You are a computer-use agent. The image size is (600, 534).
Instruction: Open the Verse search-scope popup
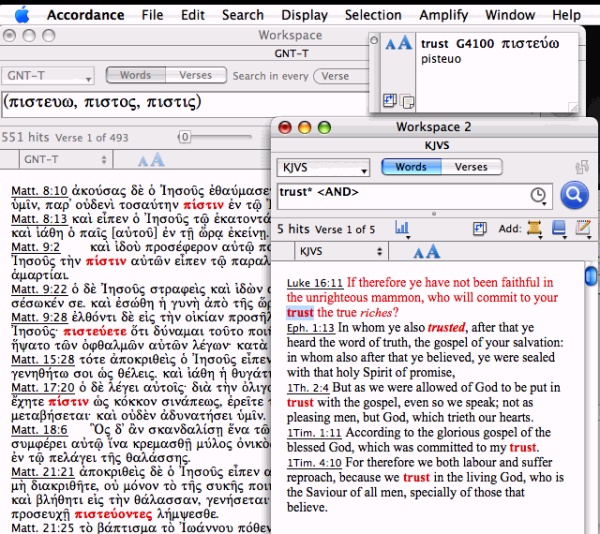coord(341,76)
